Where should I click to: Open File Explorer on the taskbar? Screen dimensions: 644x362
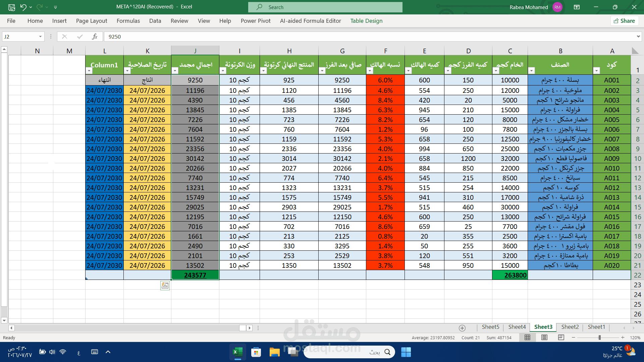(x=274, y=352)
